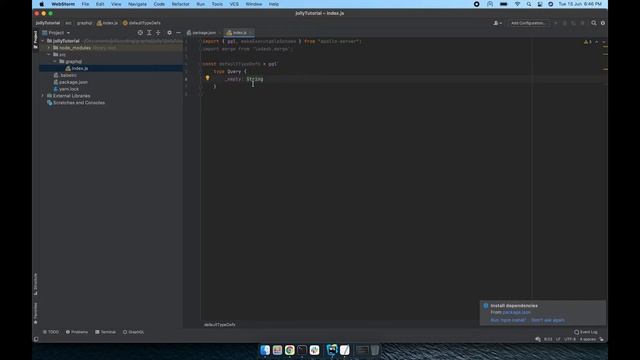This screenshot has width=640, height=360.
Task: Open Launchpad from the Dock
Action: 277,350
